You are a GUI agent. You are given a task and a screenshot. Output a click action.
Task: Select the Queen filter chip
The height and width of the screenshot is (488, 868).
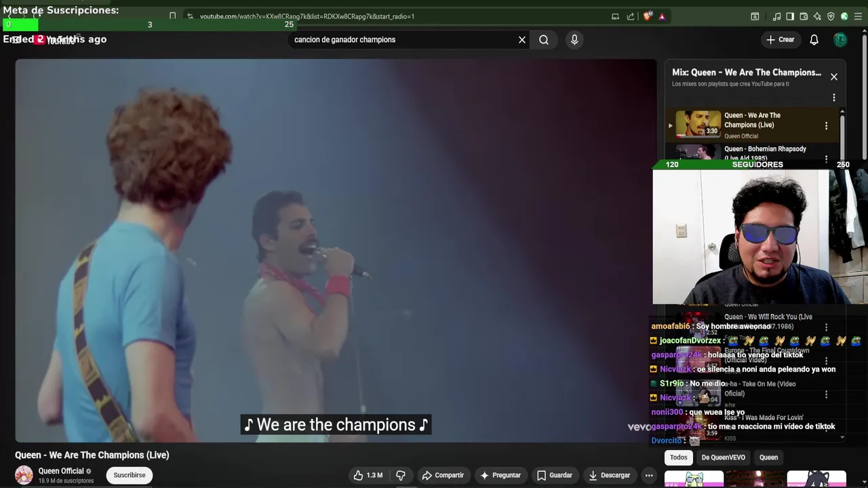pos(768,457)
